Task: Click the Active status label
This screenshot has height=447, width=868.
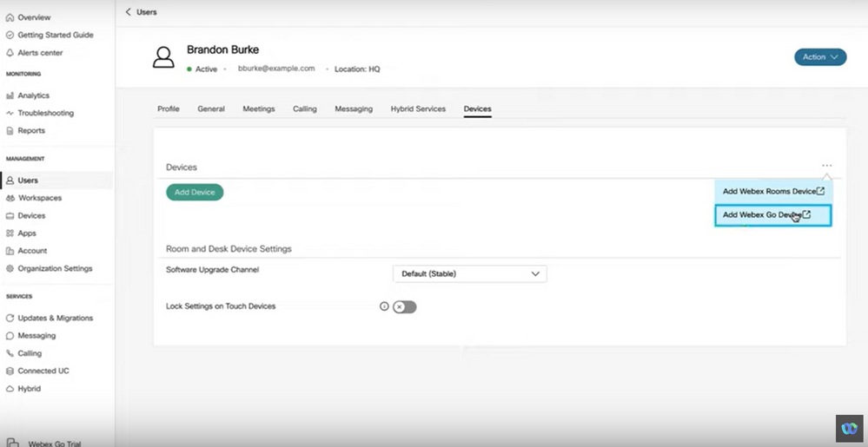Action: pyautogui.click(x=206, y=69)
